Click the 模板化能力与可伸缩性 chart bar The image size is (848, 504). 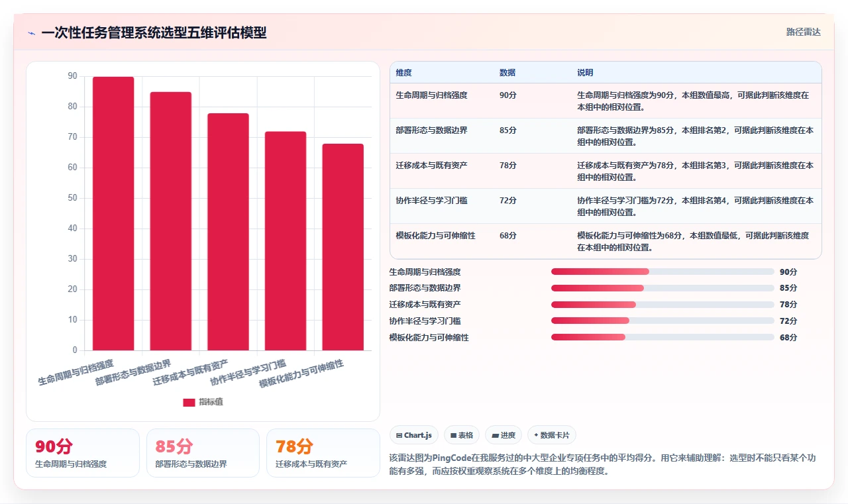[343, 247]
